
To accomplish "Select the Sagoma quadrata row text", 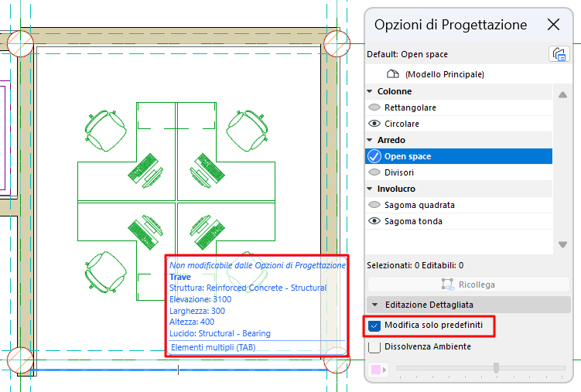I will [419, 205].
